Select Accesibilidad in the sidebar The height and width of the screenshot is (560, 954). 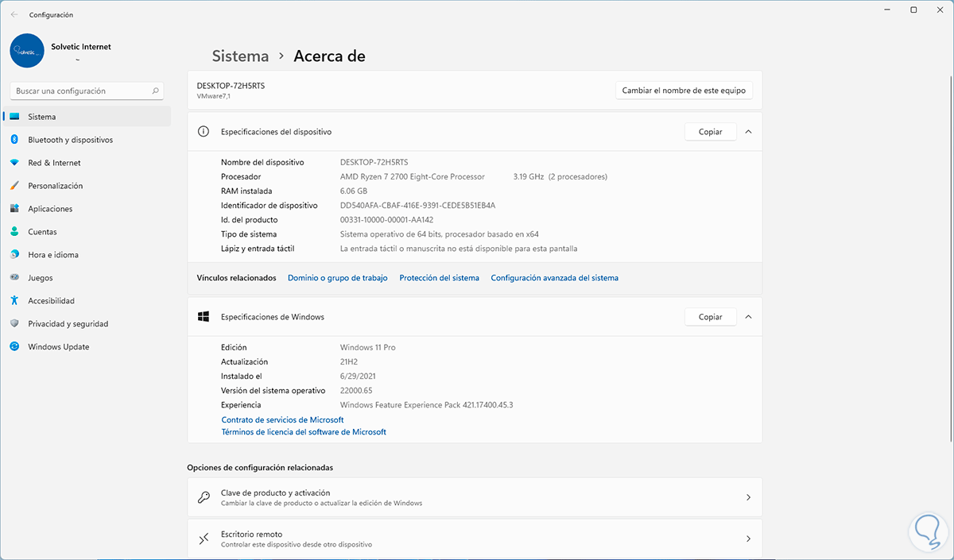(51, 301)
